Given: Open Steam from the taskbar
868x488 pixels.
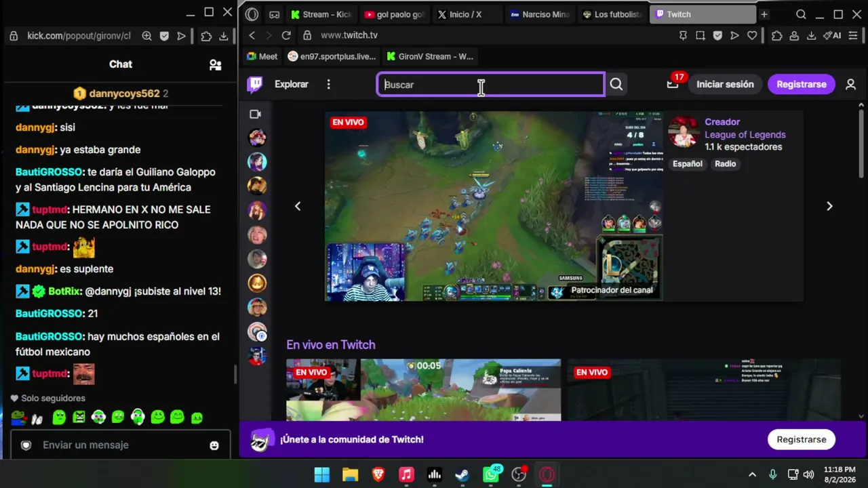Looking at the screenshot, I should click(x=462, y=474).
